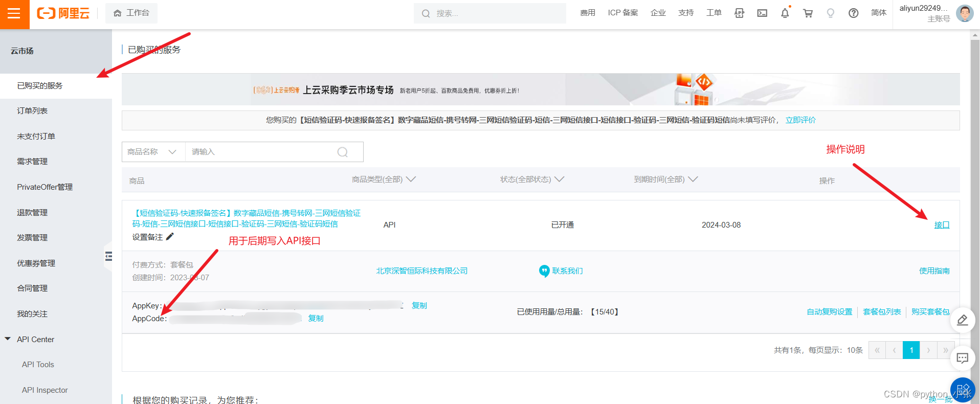Image resolution: width=980 pixels, height=404 pixels.
Task: Open the 到期时间(全部) filter dropdown
Action: click(665, 179)
